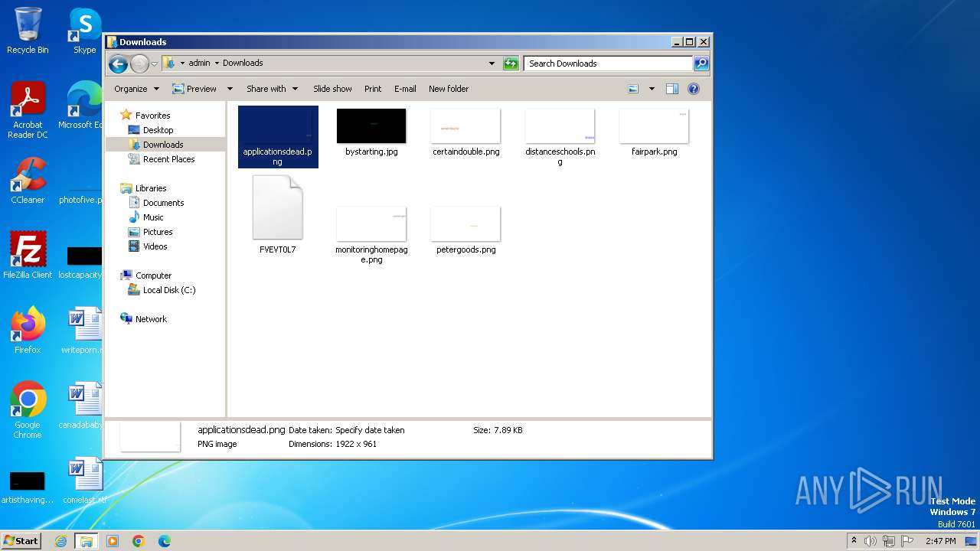Open the view options dropdown arrow
The width and height of the screenshot is (980, 551).
click(x=652, y=89)
